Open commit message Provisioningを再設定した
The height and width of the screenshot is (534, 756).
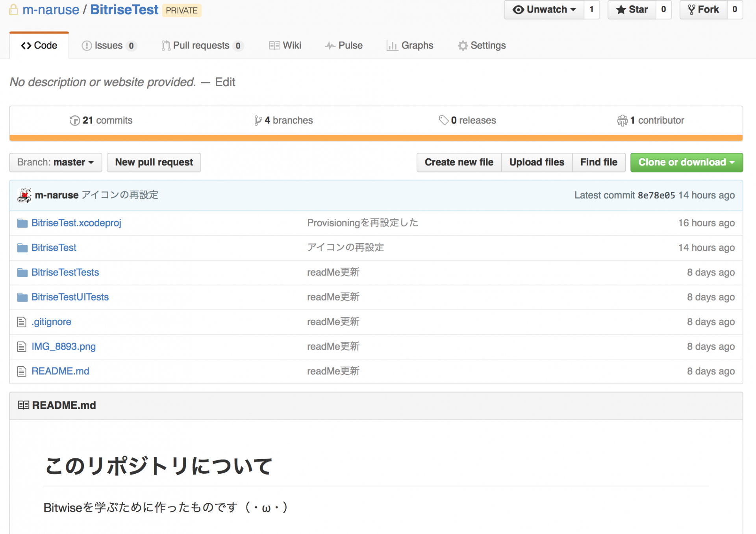(x=363, y=223)
